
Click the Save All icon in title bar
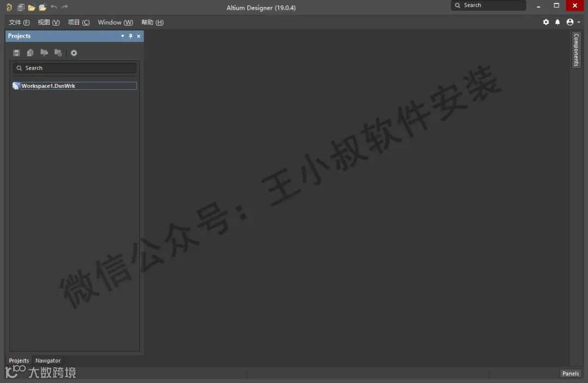tap(21, 7)
